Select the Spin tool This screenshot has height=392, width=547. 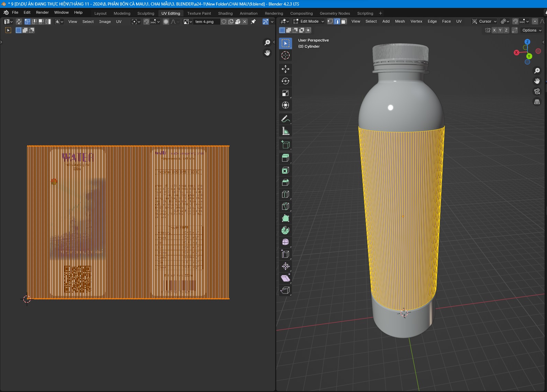pyautogui.click(x=286, y=230)
